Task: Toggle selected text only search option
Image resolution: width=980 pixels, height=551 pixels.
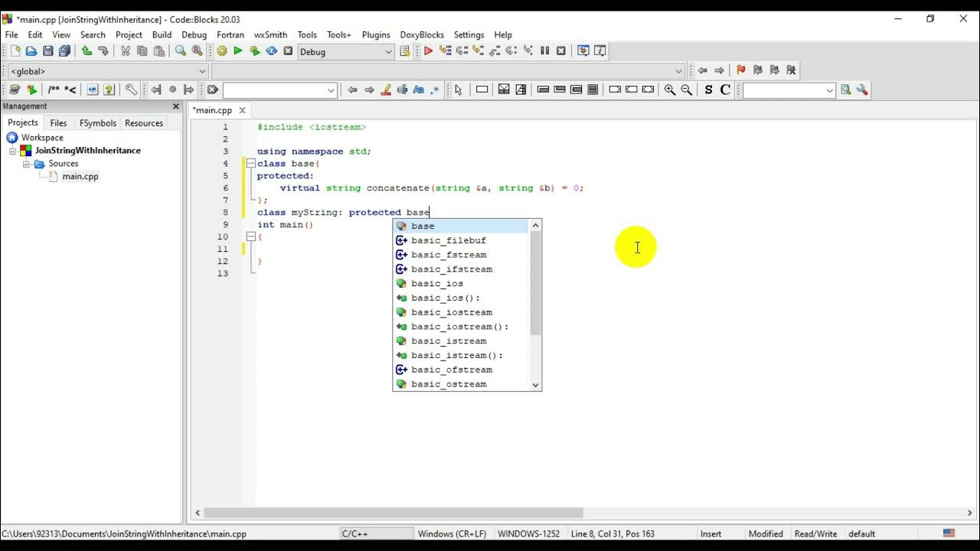Action: tap(403, 90)
